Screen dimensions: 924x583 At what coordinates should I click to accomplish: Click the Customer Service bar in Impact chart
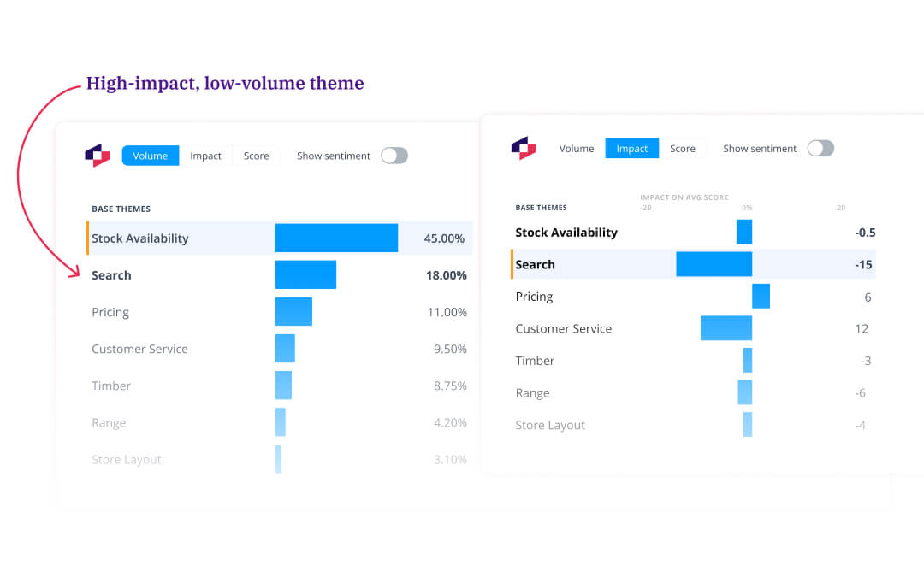tap(726, 328)
